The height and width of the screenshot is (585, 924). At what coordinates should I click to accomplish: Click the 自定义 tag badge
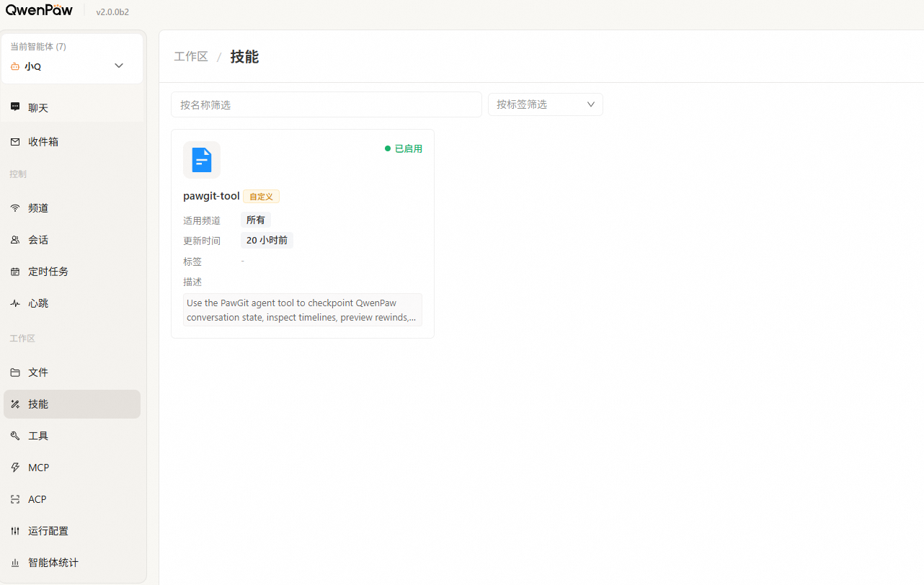[x=261, y=197]
